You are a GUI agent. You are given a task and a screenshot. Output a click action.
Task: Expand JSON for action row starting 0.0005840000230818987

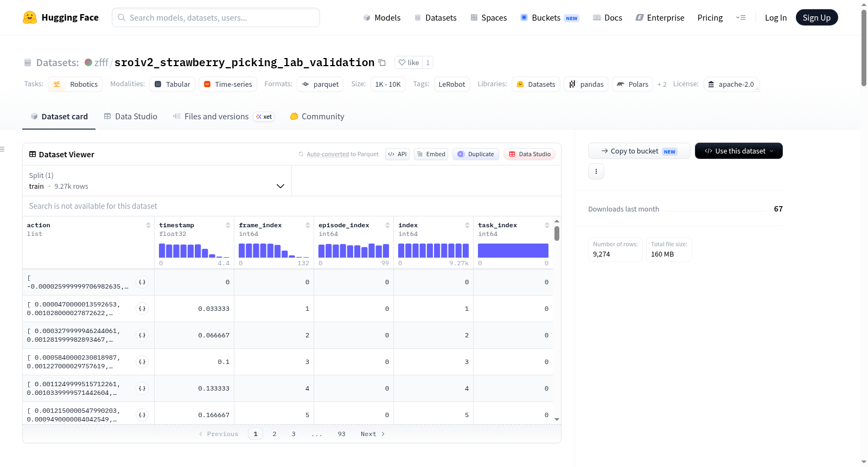click(x=142, y=362)
